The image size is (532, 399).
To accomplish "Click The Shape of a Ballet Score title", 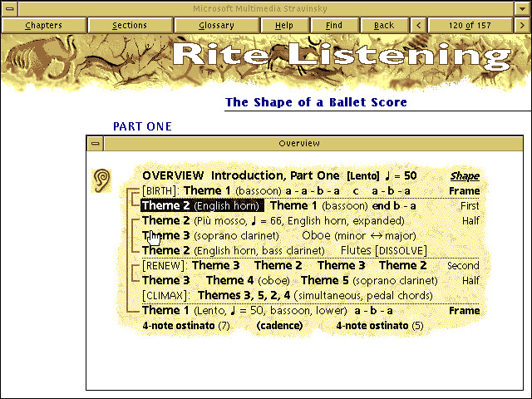I will click(316, 102).
